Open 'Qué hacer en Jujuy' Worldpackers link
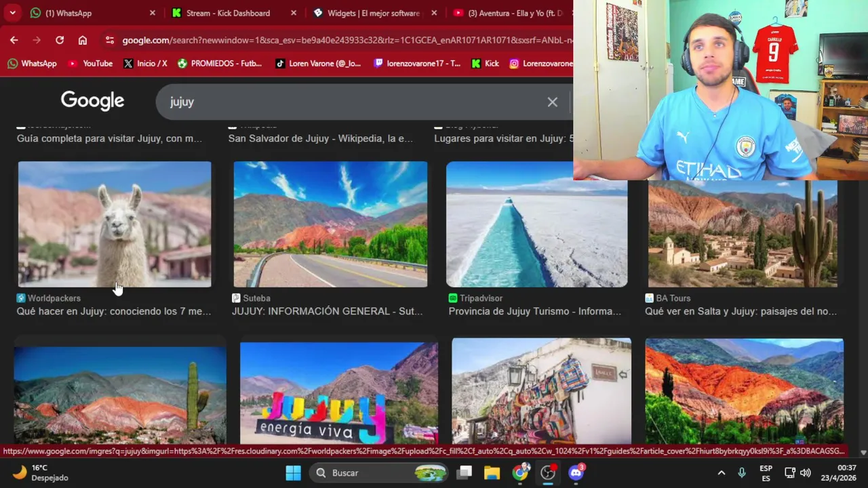This screenshot has height=488, width=868. [114, 311]
